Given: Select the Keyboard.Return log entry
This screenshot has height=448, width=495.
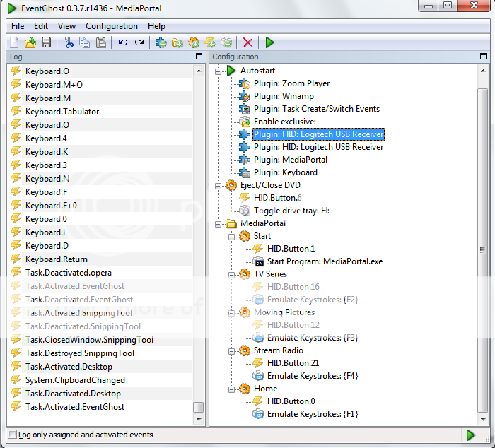Looking at the screenshot, I should point(57,259).
